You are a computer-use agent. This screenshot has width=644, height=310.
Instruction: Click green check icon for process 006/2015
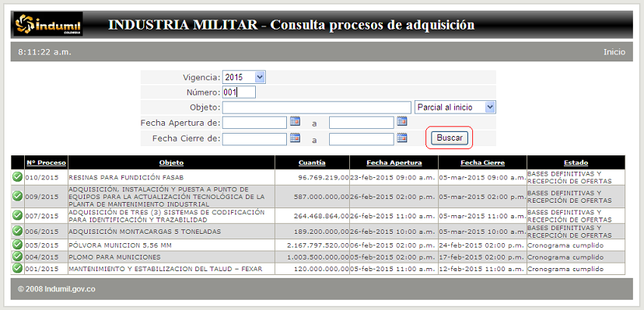[x=17, y=232]
